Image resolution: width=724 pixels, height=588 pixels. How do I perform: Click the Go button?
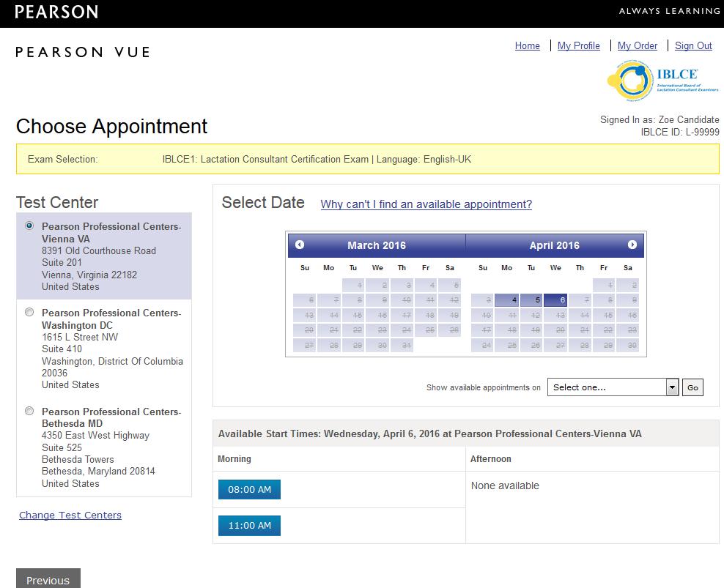(x=692, y=387)
